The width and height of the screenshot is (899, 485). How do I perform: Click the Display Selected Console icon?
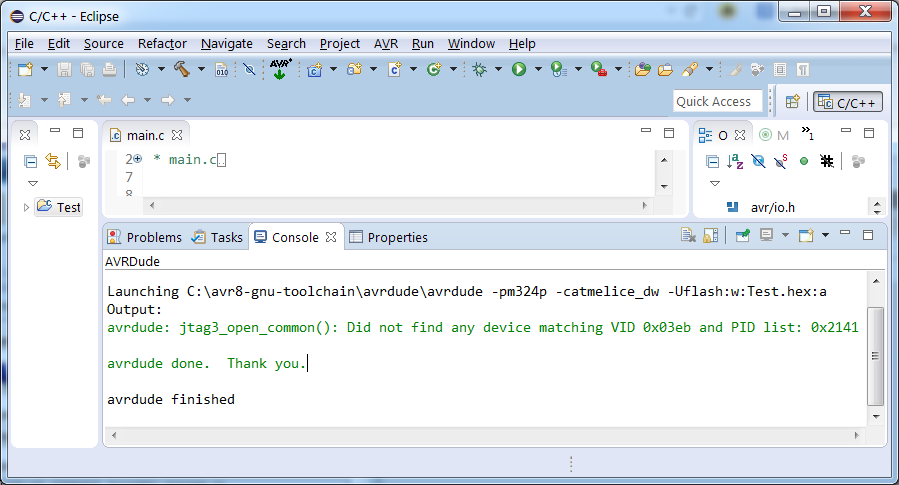click(766, 235)
